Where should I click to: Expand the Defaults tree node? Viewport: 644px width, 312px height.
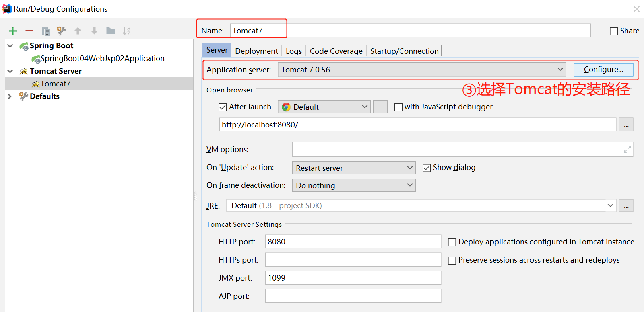[x=10, y=96]
